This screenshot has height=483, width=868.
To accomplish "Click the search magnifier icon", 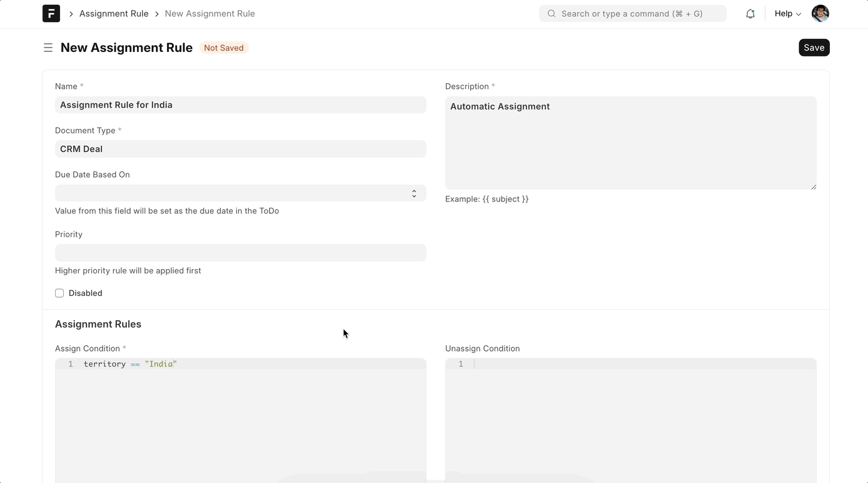I will (x=552, y=14).
